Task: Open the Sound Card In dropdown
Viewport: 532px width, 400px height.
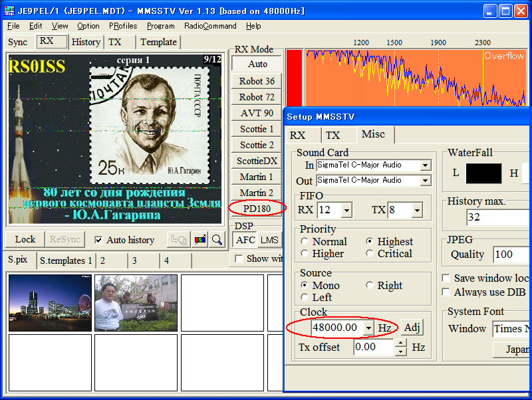Action: pyautogui.click(x=425, y=165)
